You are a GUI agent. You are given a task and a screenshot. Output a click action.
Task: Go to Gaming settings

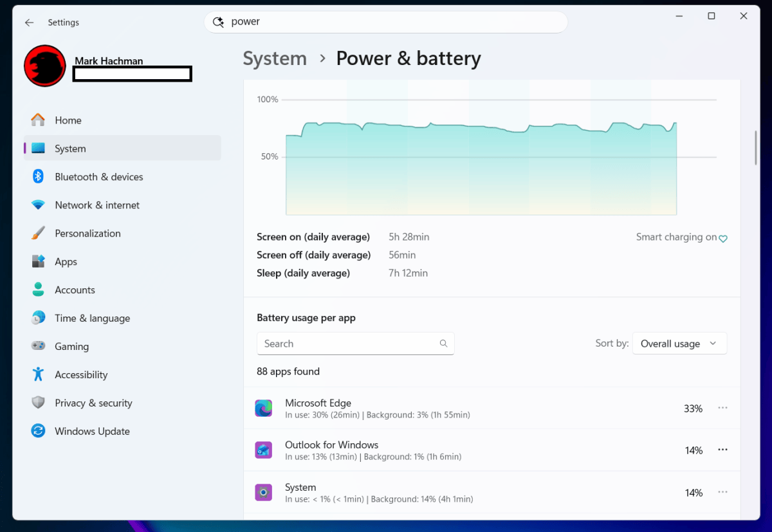[122, 346]
